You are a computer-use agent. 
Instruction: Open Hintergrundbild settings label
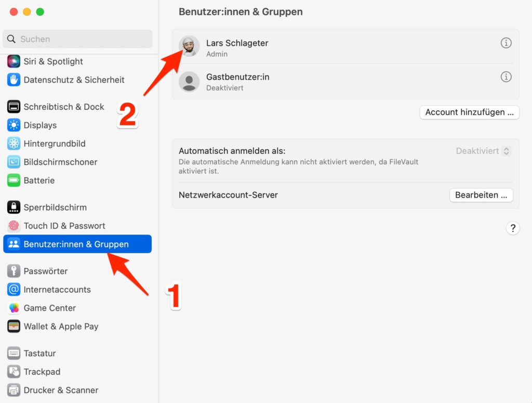[x=55, y=144]
